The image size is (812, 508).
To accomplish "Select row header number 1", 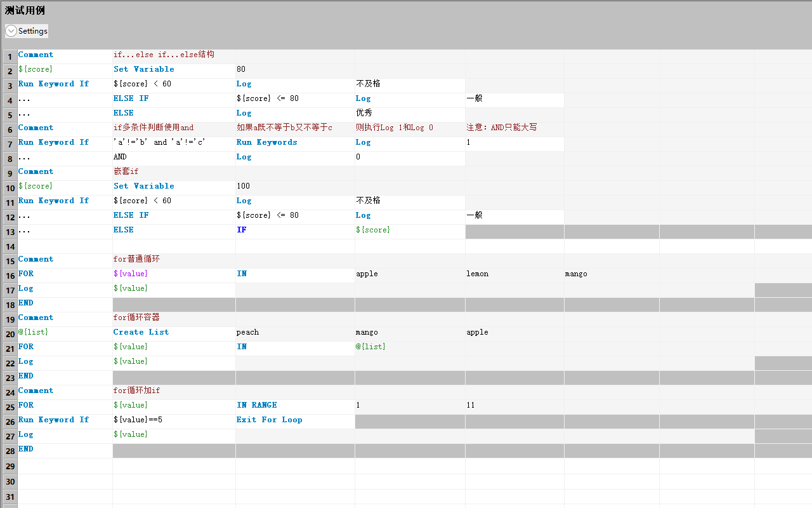I will pyautogui.click(x=10, y=57).
